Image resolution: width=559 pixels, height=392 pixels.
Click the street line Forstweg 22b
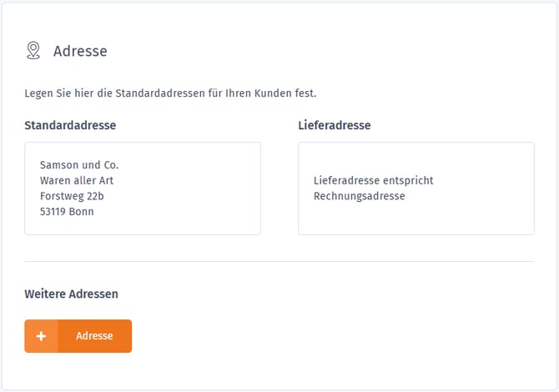[x=72, y=196]
